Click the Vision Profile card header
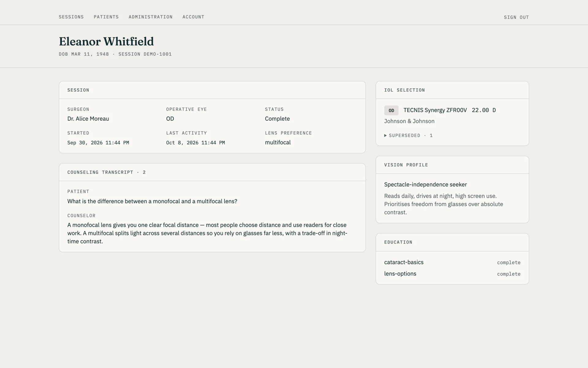Image resolution: width=588 pixels, height=368 pixels. pyautogui.click(x=452, y=165)
